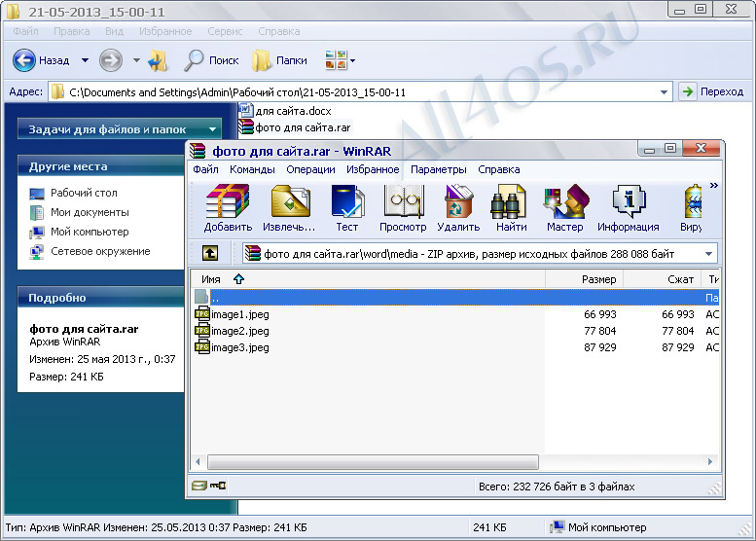This screenshot has width=756, height=541.
Task: Select image2.jpeg in the WinRAR list
Action: (233, 331)
